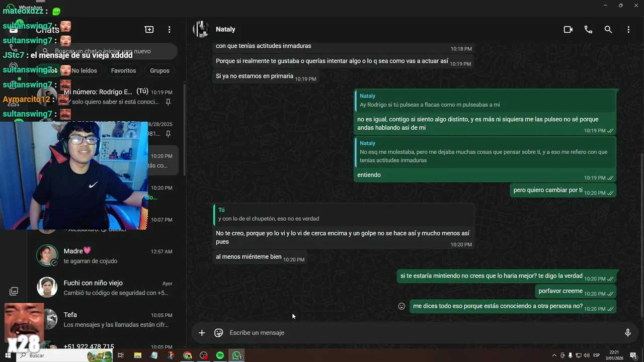Screen dimensions: 644x362
Task: Jump to quoted 'y con lo de el chupetón' message
Action: pyautogui.click(x=343, y=214)
